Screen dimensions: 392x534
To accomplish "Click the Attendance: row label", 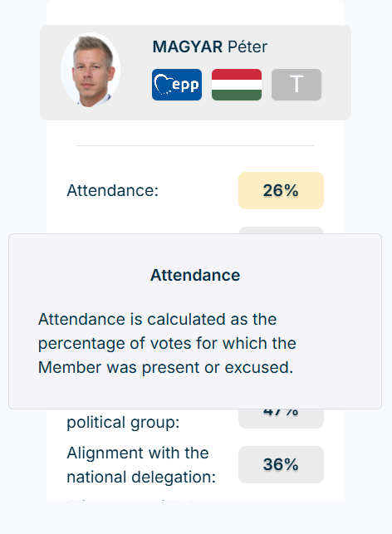I will [x=113, y=190].
